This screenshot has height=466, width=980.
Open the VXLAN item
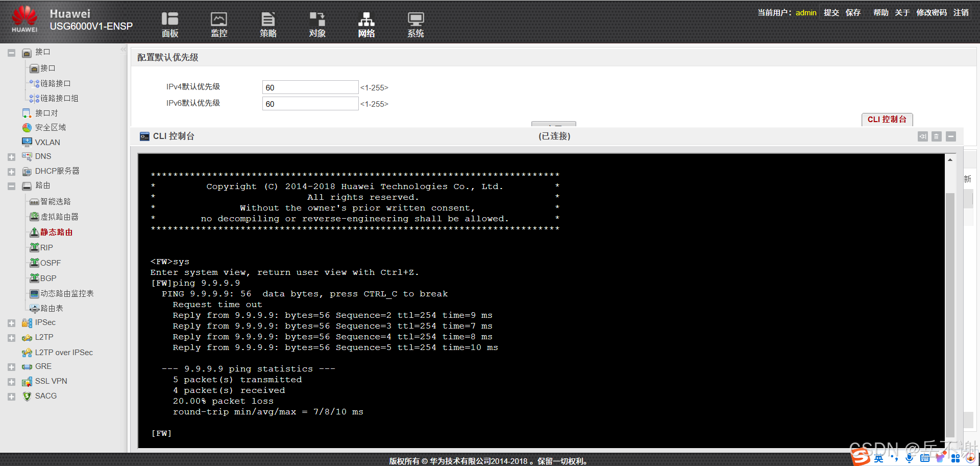47,142
